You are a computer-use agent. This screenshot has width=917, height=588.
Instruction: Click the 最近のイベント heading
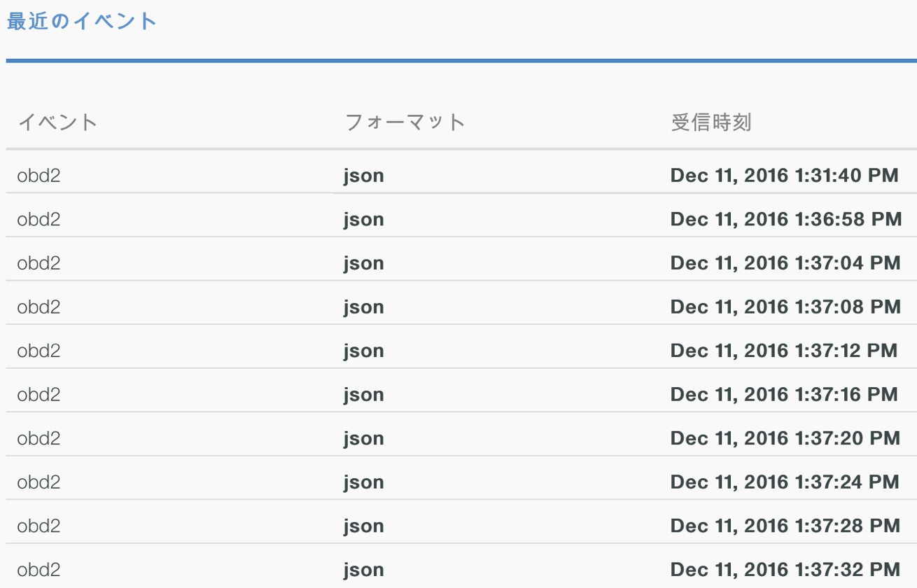(x=82, y=21)
